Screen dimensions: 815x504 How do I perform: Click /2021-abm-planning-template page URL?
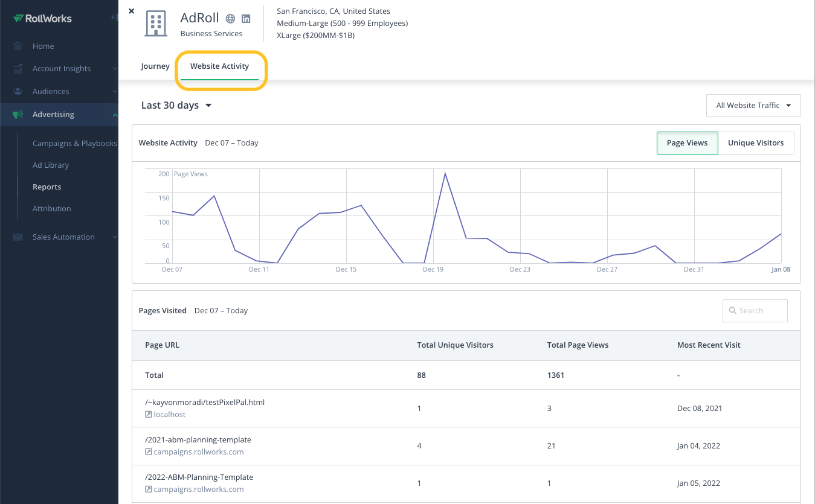pos(198,440)
